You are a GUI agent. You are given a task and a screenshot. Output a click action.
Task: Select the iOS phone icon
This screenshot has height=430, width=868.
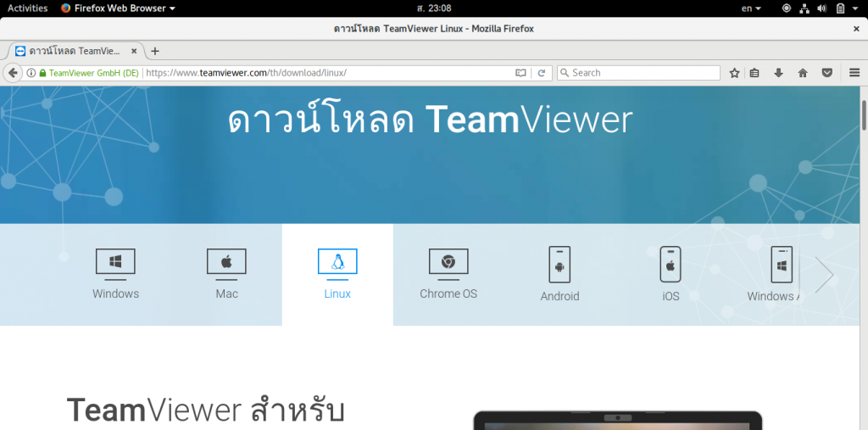pyautogui.click(x=670, y=265)
